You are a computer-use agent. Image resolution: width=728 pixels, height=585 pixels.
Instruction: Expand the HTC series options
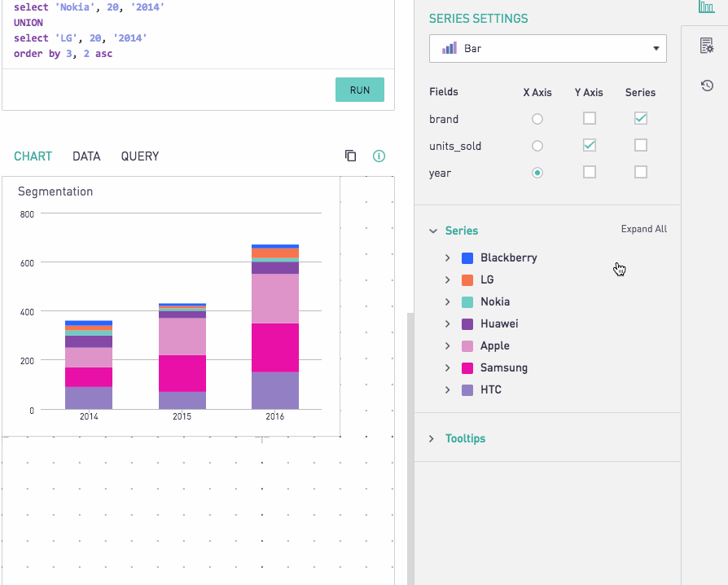(x=448, y=389)
